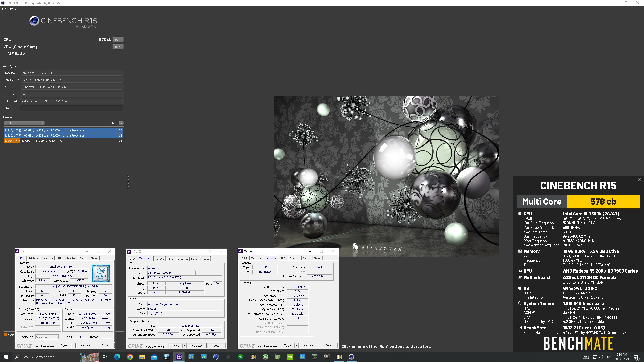The width and height of the screenshot is (644, 362).
Task: Click the BenchMate version section icon
Action: [520, 328]
